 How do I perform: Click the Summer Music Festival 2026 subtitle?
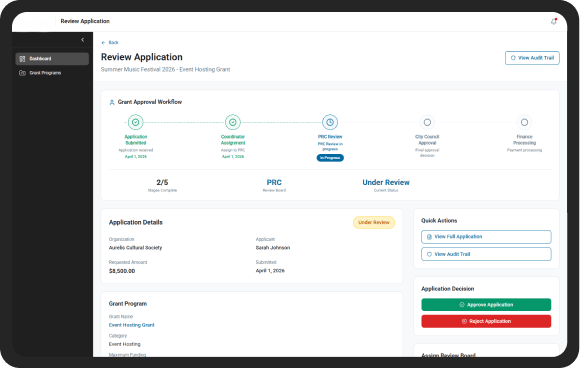165,70
